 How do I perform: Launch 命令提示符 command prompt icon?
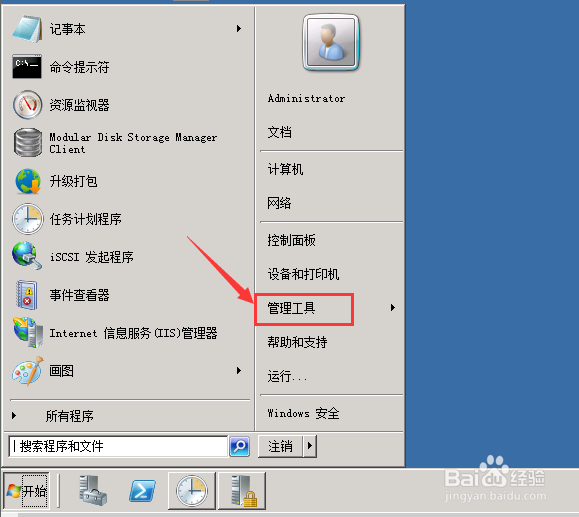pyautogui.click(x=27, y=66)
